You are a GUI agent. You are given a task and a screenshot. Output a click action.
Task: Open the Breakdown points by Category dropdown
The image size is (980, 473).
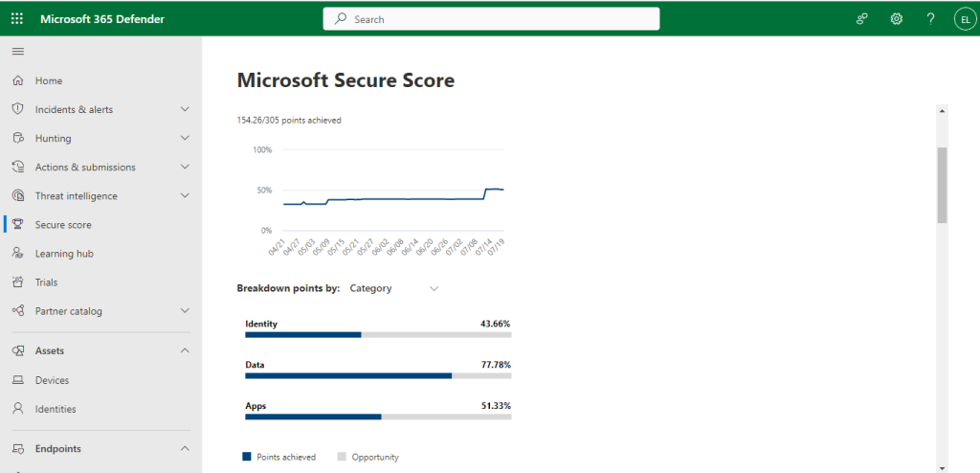click(394, 288)
